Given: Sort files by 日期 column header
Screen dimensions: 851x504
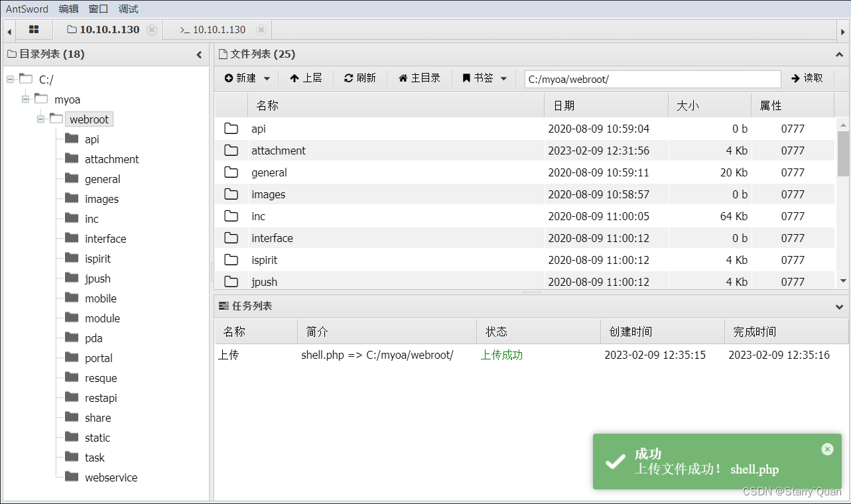Looking at the screenshot, I should (606, 105).
